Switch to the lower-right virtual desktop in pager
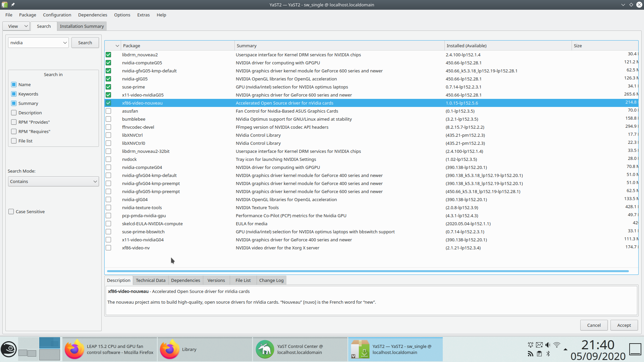Screen dimensions: 644x362 50,355
